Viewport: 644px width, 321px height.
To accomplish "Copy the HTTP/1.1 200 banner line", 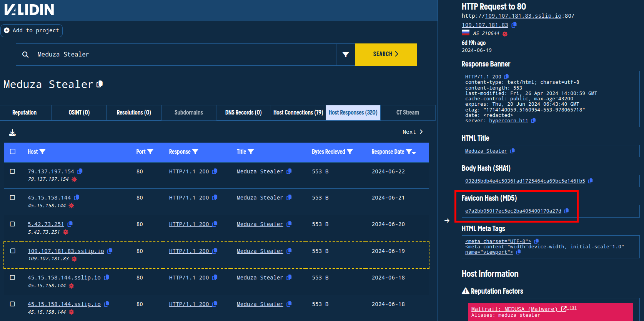I will pos(506,77).
